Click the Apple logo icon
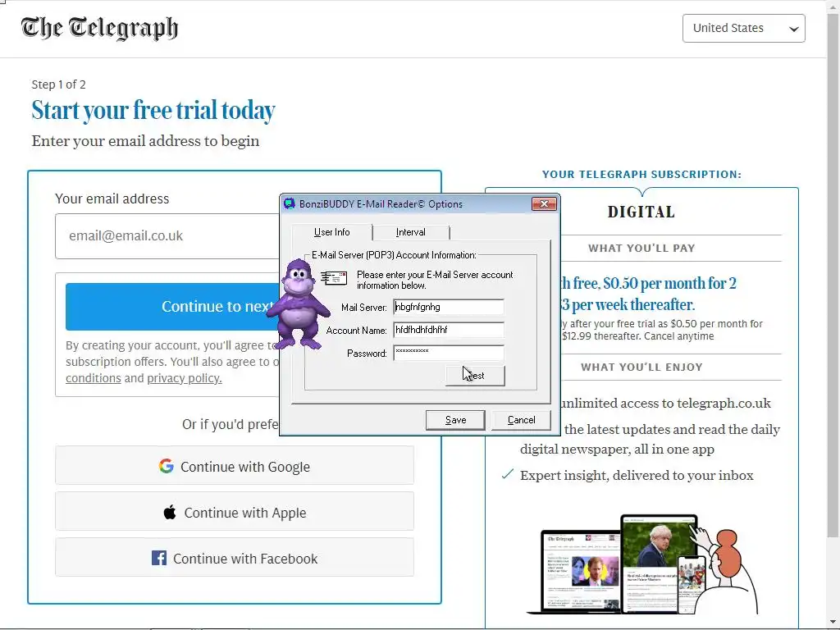Image resolution: width=840 pixels, height=630 pixels. (x=170, y=512)
